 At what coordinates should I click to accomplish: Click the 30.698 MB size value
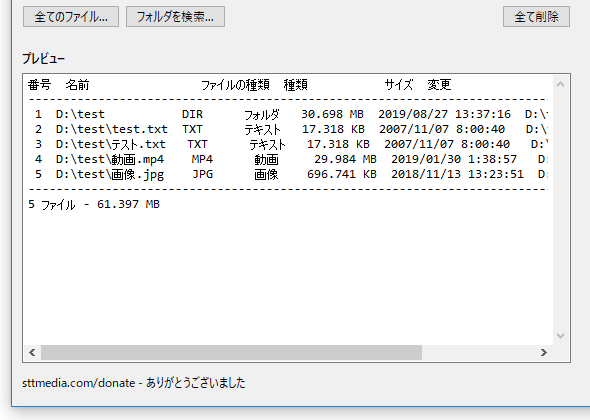click(333, 114)
